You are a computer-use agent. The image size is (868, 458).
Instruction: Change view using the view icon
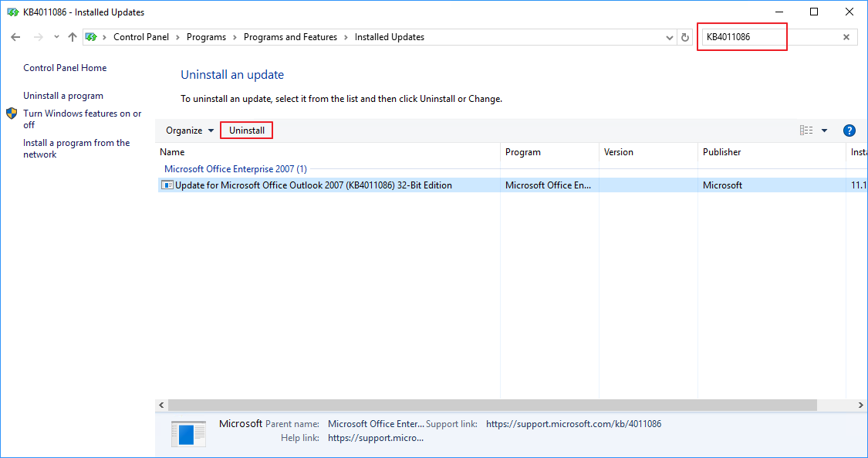coord(806,131)
